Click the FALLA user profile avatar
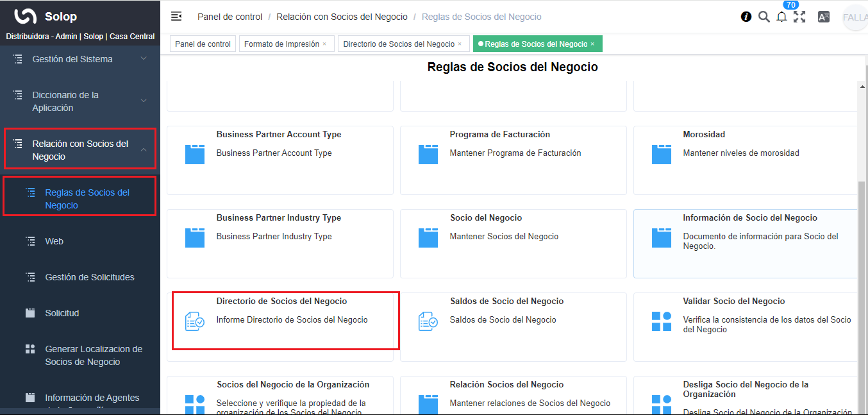 point(855,17)
